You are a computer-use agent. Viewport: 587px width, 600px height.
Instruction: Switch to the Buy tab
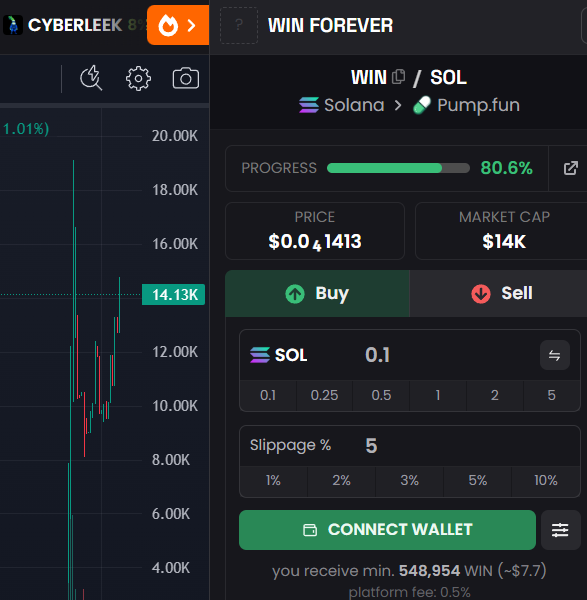(317, 293)
